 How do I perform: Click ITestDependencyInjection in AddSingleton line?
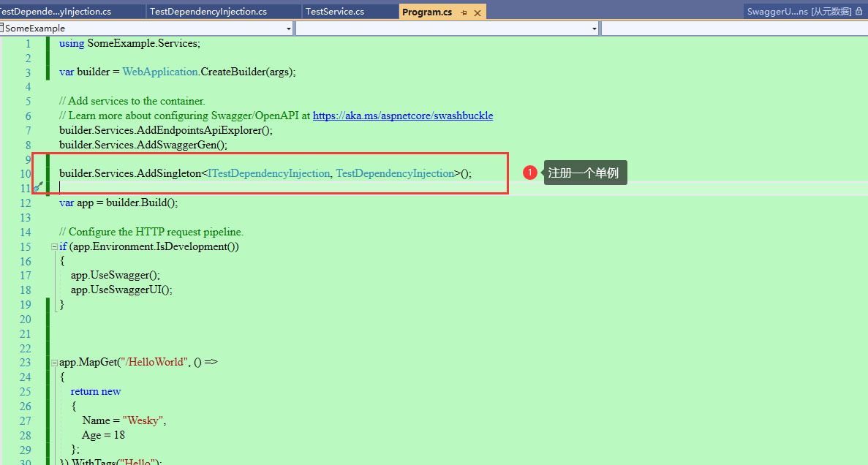[269, 174]
